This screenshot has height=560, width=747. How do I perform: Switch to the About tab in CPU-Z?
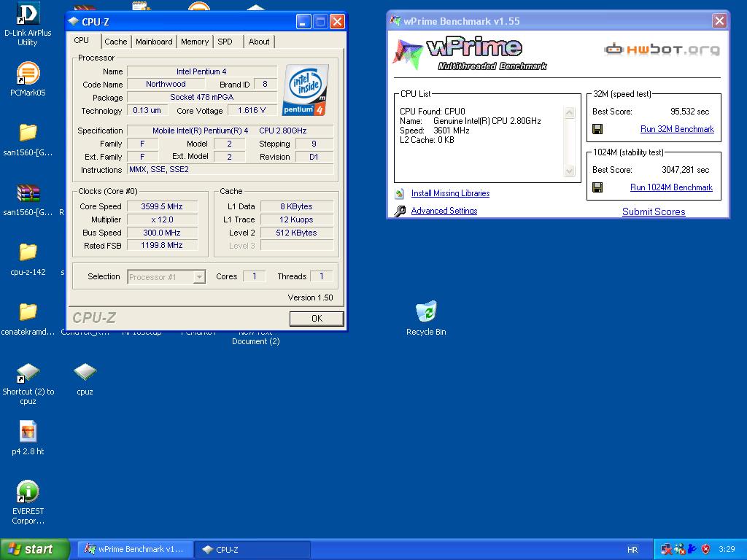pos(259,42)
